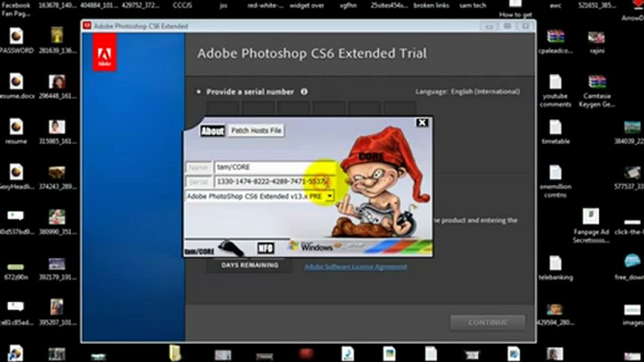
Task: Click the NFO icon in the keygen
Action: 265,248
